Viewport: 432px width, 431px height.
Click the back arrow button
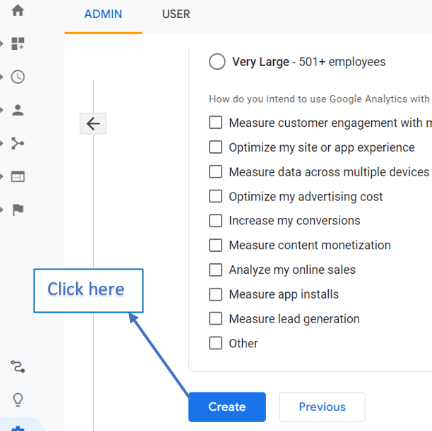click(93, 124)
